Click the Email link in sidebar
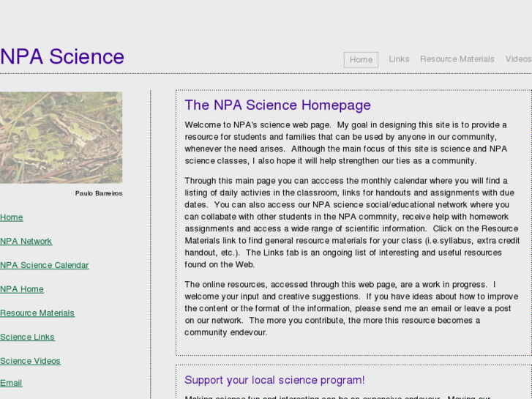This screenshot has height=399, width=532. coord(11,383)
